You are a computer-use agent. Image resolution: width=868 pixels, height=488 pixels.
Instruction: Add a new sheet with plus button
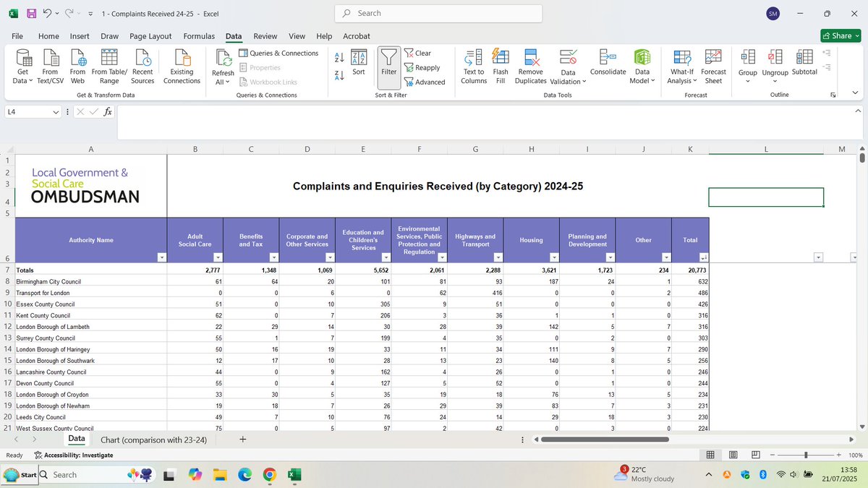click(243, 439)
